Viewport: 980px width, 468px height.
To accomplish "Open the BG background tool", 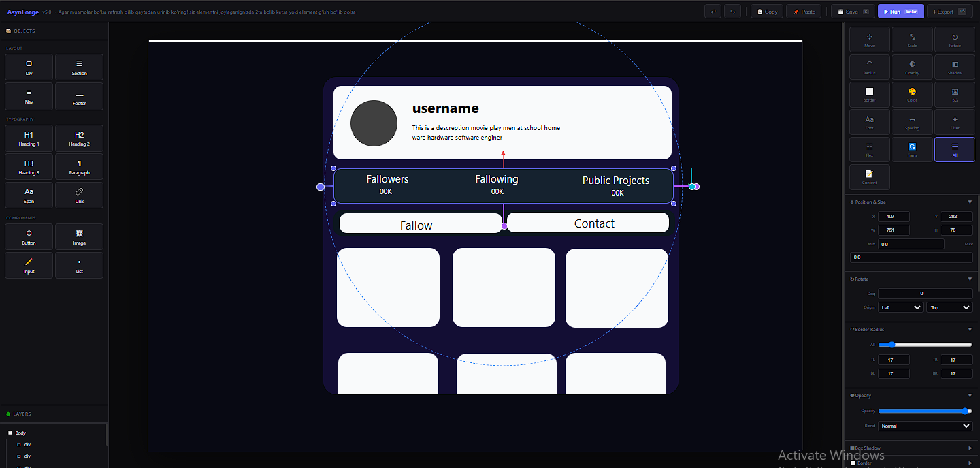I will 955,95.
